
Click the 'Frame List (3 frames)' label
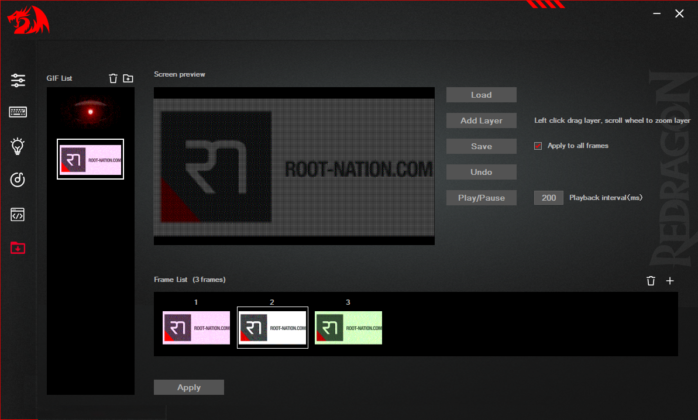pos(190,280)
